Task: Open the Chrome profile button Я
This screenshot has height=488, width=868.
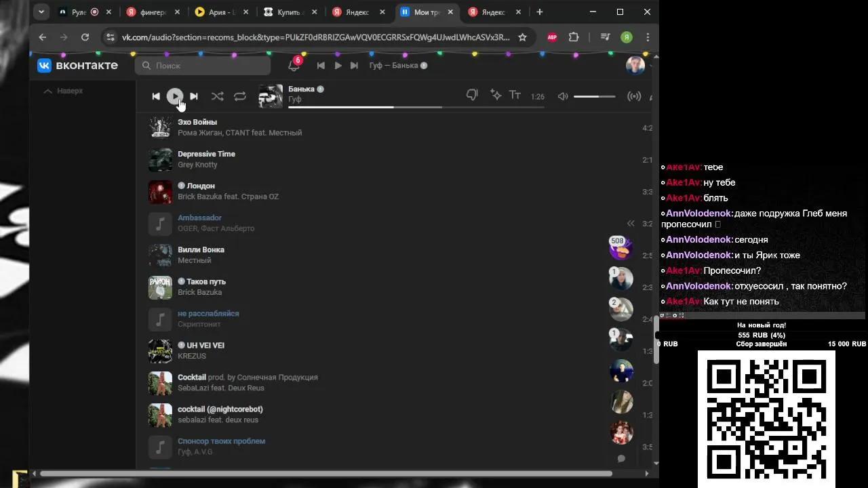Action: click(627, 37)
